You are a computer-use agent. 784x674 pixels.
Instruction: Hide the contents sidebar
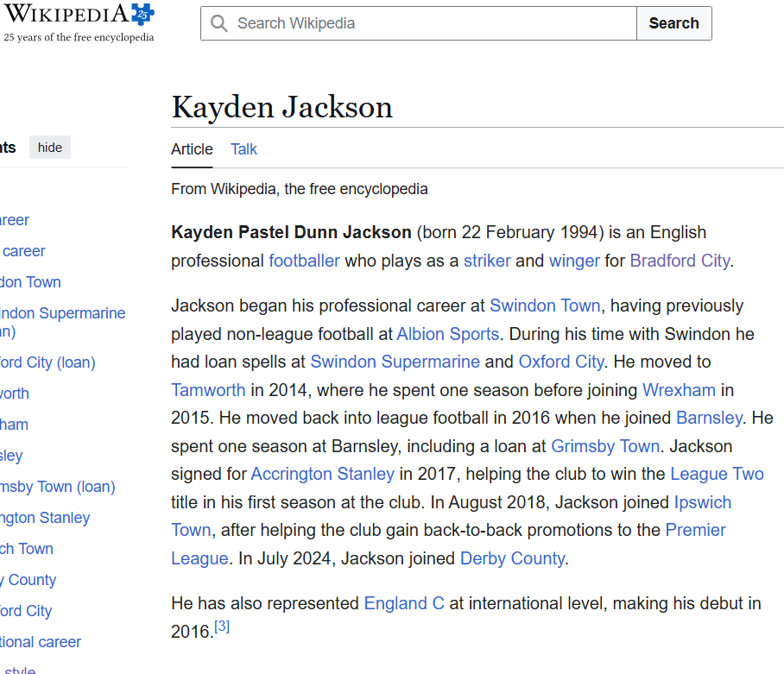[50, 148]
